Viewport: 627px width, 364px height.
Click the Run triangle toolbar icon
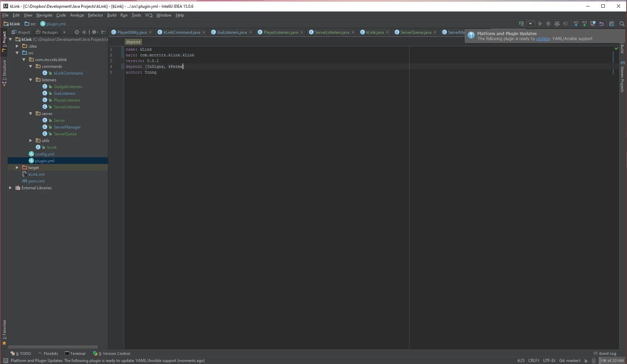click(x=540, y=24)
